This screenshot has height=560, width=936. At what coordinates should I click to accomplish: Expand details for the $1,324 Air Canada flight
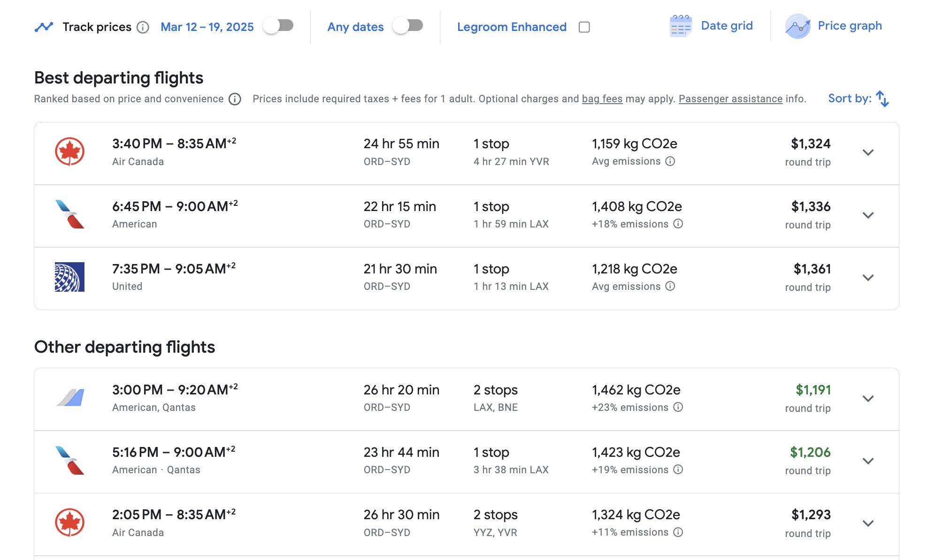[x=867, y=152]
